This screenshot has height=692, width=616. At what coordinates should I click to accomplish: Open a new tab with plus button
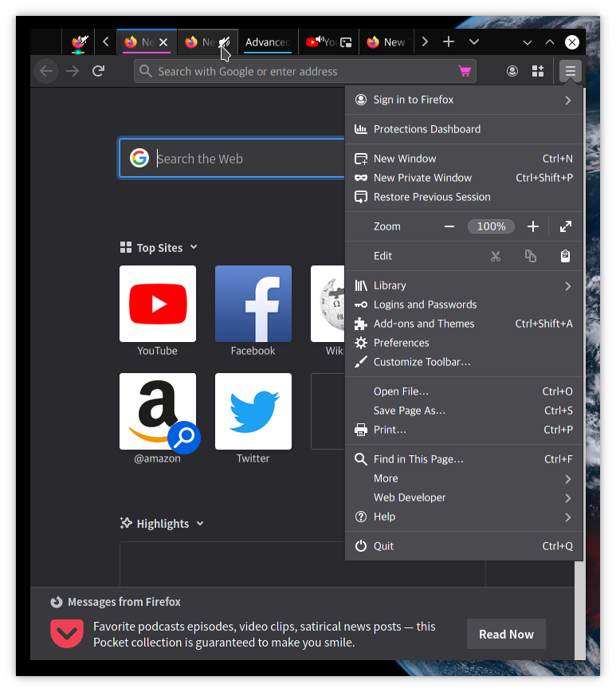(x=449, y=41)
